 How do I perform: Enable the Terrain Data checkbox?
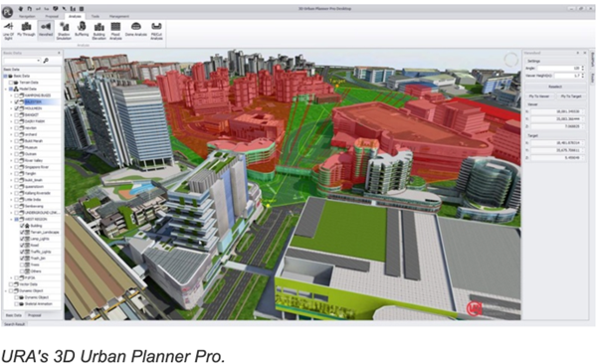tap(11, 83)
